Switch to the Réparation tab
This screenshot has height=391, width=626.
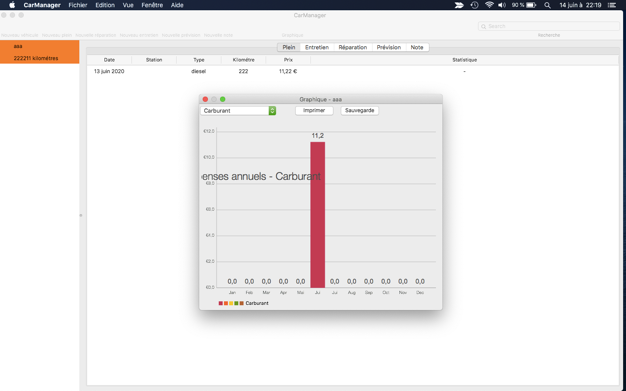pyautogui.click(x=353, y=47)
